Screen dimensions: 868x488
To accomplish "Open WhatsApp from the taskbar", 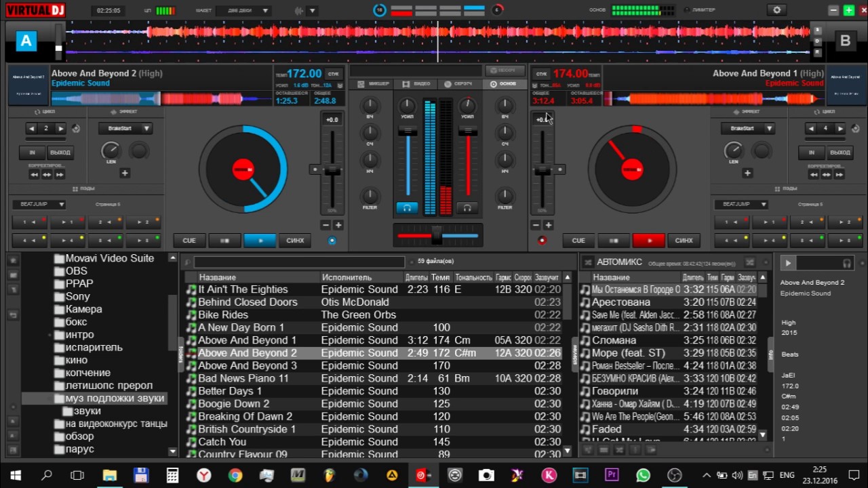I will [x=643, y=475].
